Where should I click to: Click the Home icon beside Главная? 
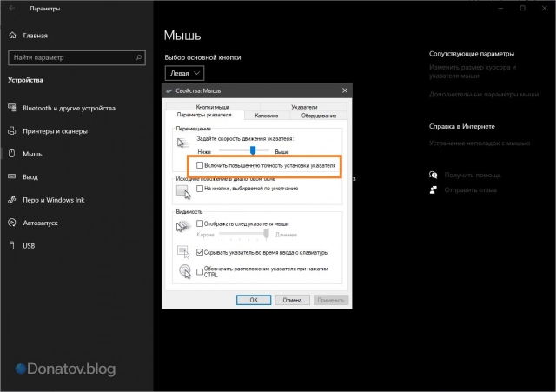click(x=12, y=35)
